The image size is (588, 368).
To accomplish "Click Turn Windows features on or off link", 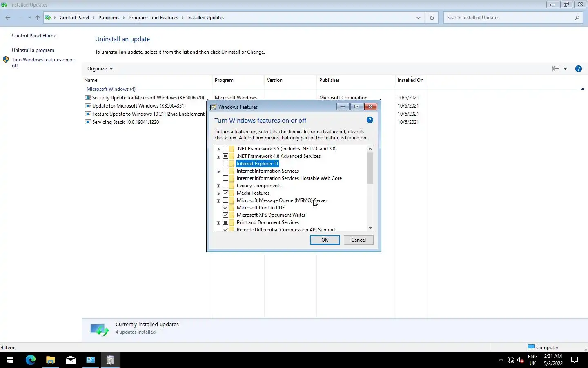I will point(43,63).
